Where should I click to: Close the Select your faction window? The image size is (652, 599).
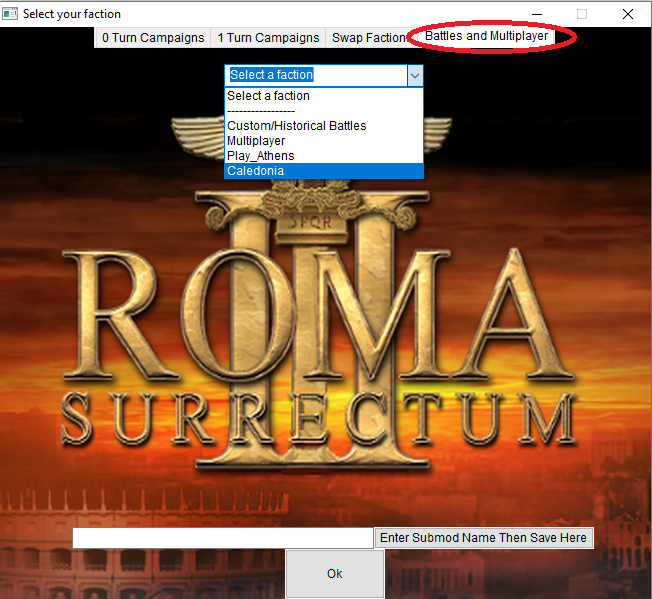click(x=628, y=14)
